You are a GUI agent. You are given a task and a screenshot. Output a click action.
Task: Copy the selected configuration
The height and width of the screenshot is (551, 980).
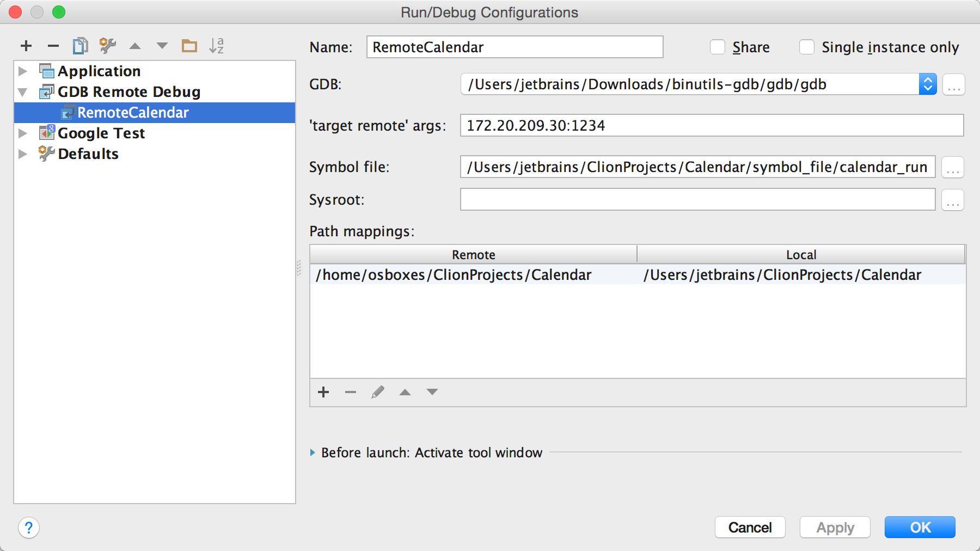pos(80,46)
